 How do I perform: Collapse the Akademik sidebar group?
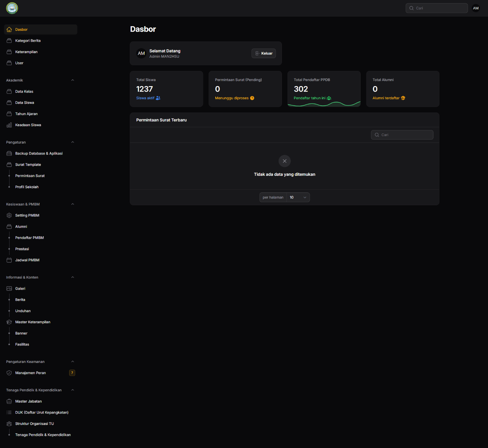[73, 80]
